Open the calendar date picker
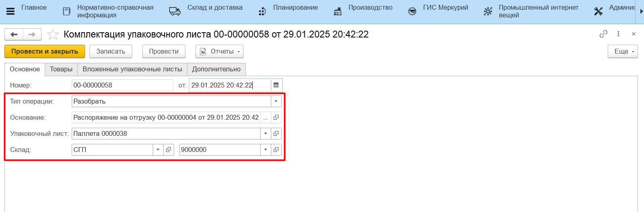The height and width of the screenshot is (212, 644). 276,85
